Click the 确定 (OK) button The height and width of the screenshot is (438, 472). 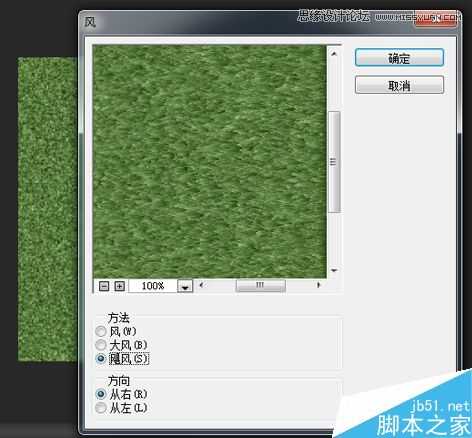pyautogui.click(x=399, y=58)
